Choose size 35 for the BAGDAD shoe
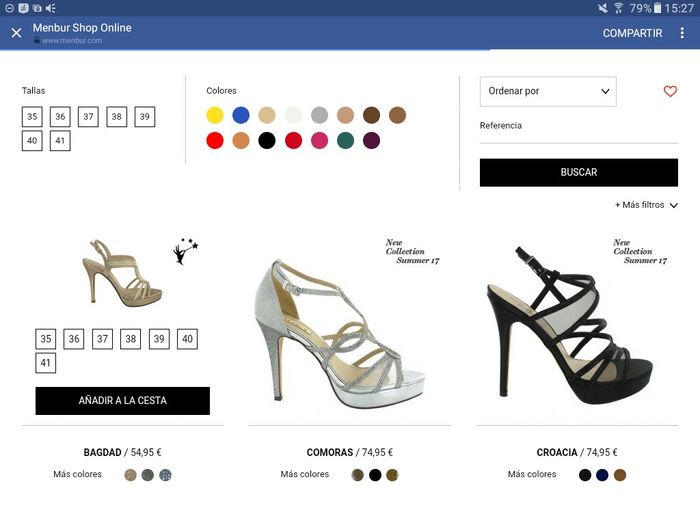This screenshot has height=525, width=700. tap(46, 339)
